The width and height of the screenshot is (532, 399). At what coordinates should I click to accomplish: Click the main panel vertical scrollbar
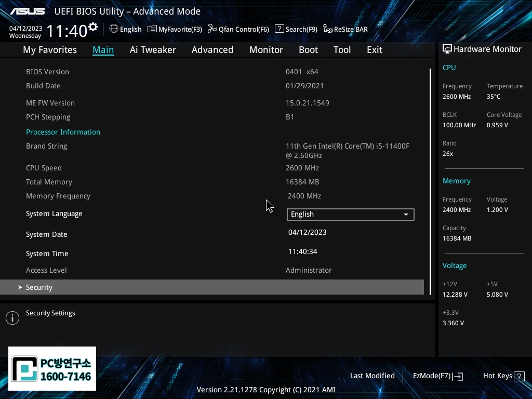pos(430,181)
